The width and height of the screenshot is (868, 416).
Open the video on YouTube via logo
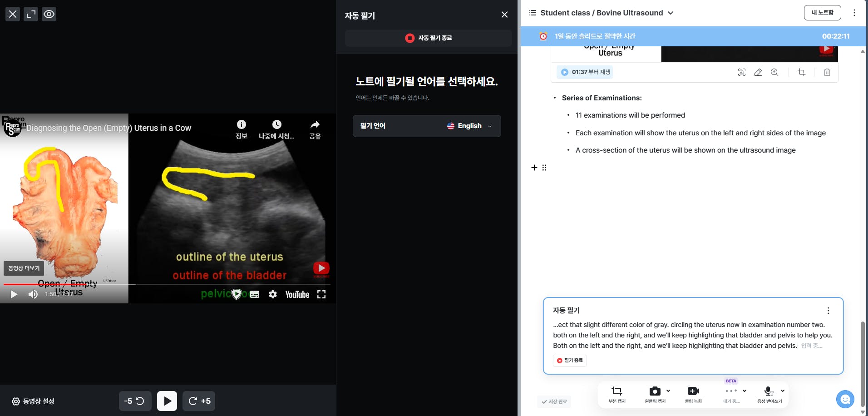[x=297, y=294]
